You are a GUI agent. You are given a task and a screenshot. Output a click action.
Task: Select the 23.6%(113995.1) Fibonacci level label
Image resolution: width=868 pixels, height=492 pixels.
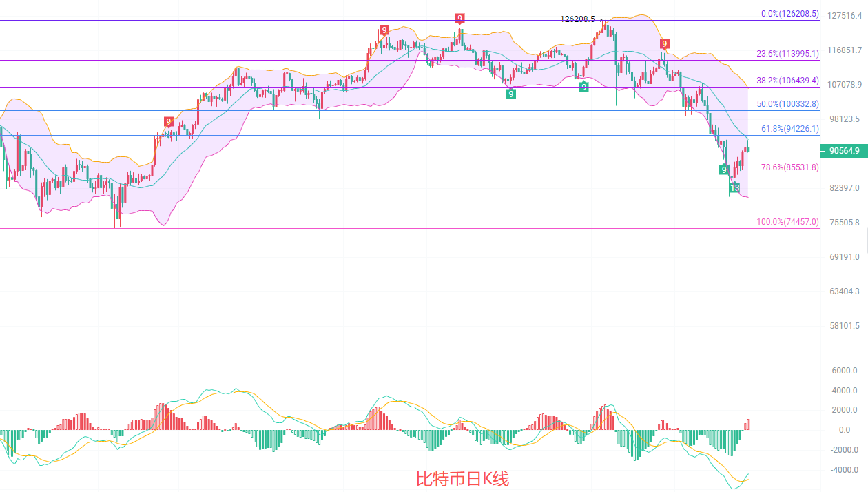787,53
